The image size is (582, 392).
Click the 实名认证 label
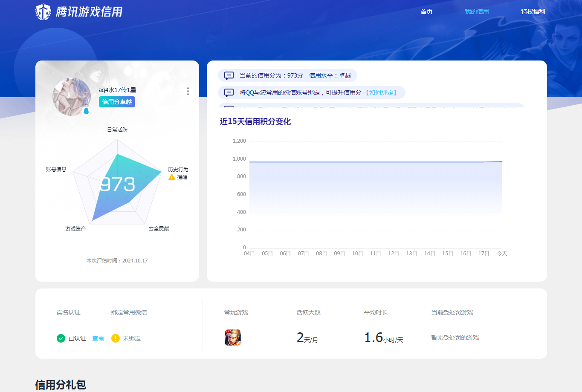coord(68,312)
